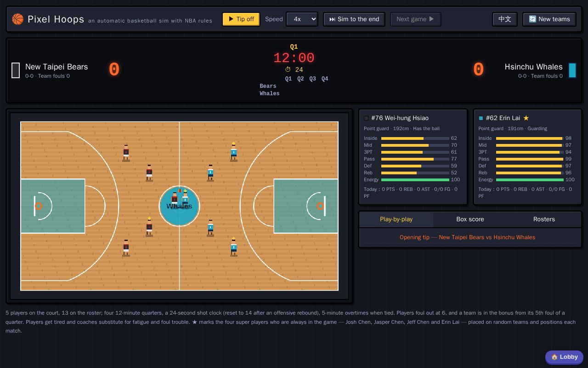
Task: Click "Point guard · 191cm · Guarding" text
Action: pos(513,129)
